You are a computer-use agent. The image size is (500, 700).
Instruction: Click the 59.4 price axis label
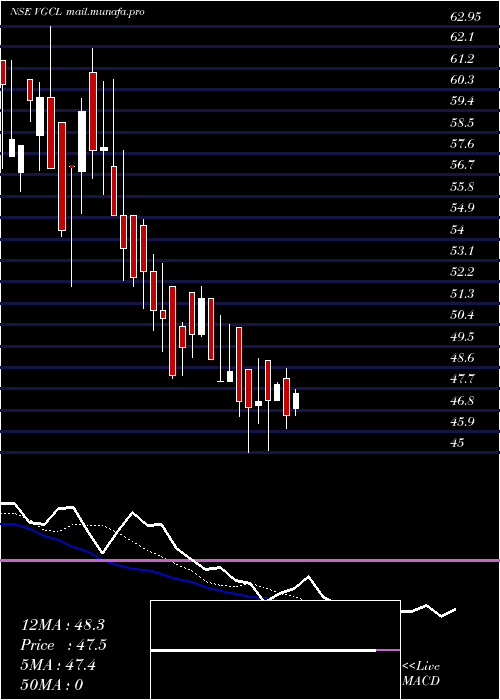(462, 101)
